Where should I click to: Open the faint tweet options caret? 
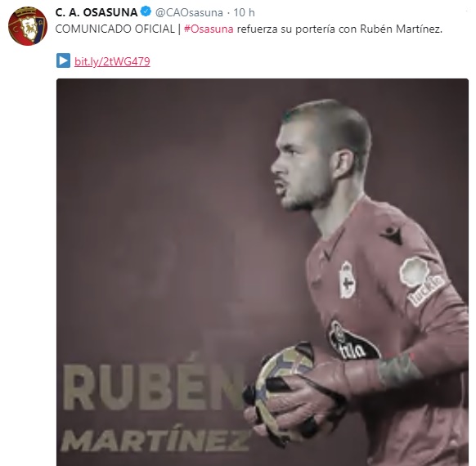click(466, 11)
